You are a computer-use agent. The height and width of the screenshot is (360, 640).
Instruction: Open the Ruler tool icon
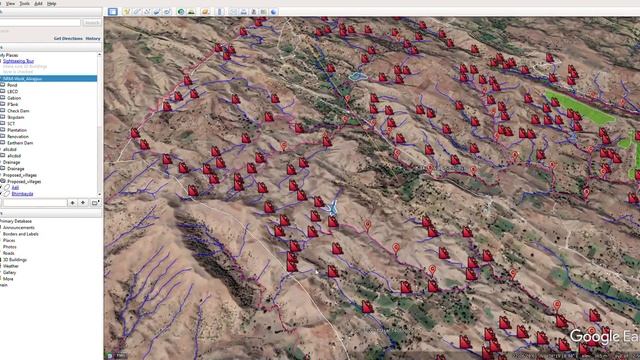click(x=220, y=11)
